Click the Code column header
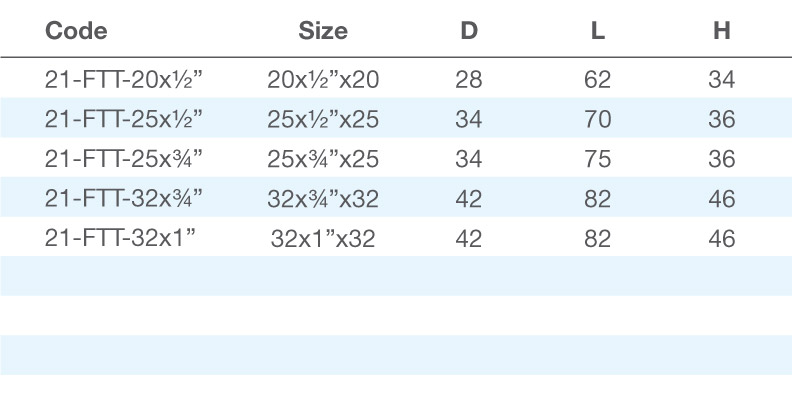792x414 pixels. pos(76,31)
